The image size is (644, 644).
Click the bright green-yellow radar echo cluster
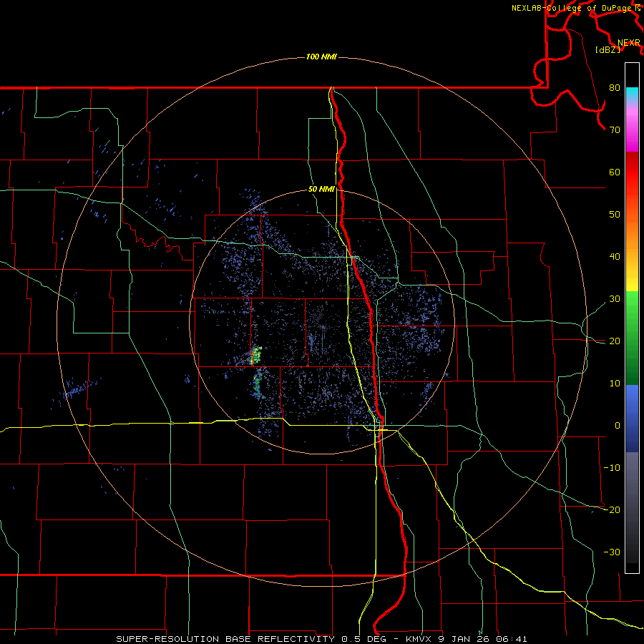256,356
